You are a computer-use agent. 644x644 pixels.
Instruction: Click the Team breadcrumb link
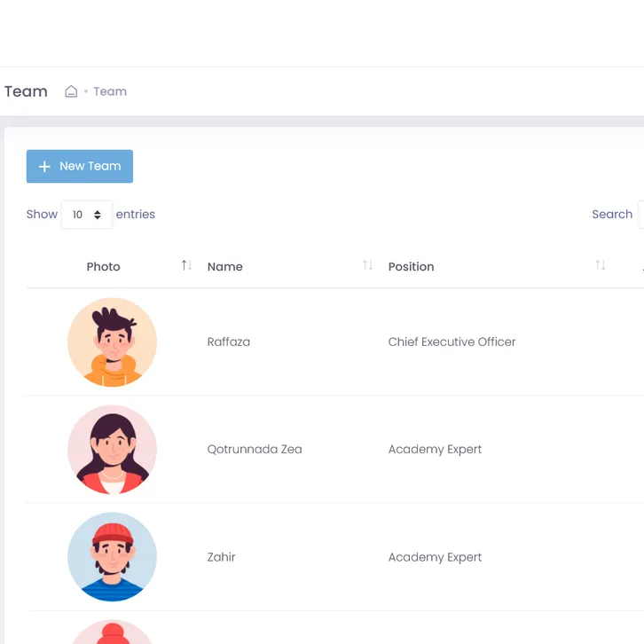[110, 91]
